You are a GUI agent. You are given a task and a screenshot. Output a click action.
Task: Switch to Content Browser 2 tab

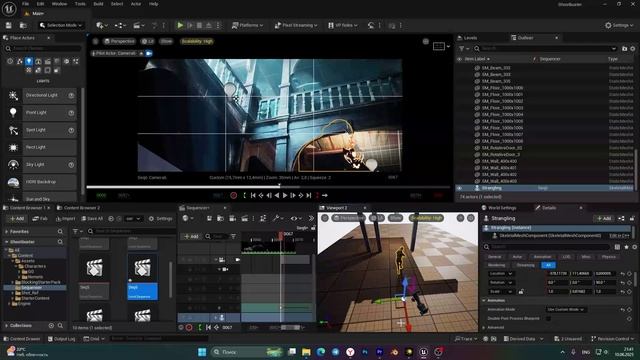point(81,208)
